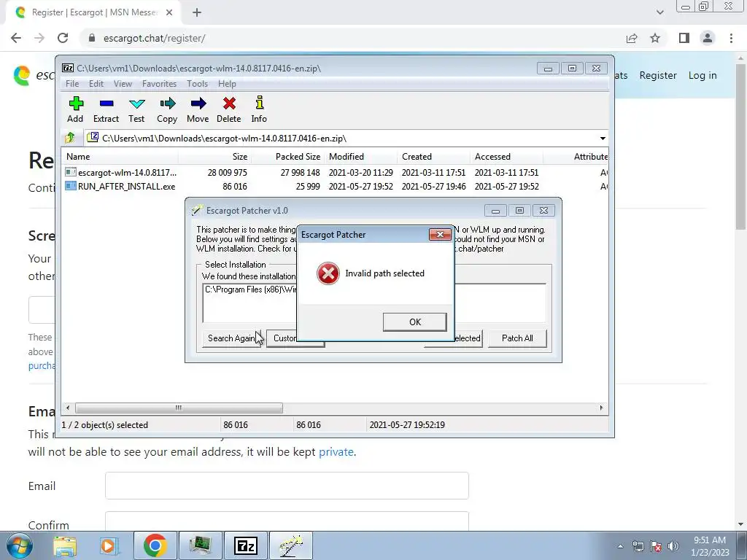The image size is (747, 560).
Task: Sort 7-Zip list by Packed Size column
Action: pos(287,157)
